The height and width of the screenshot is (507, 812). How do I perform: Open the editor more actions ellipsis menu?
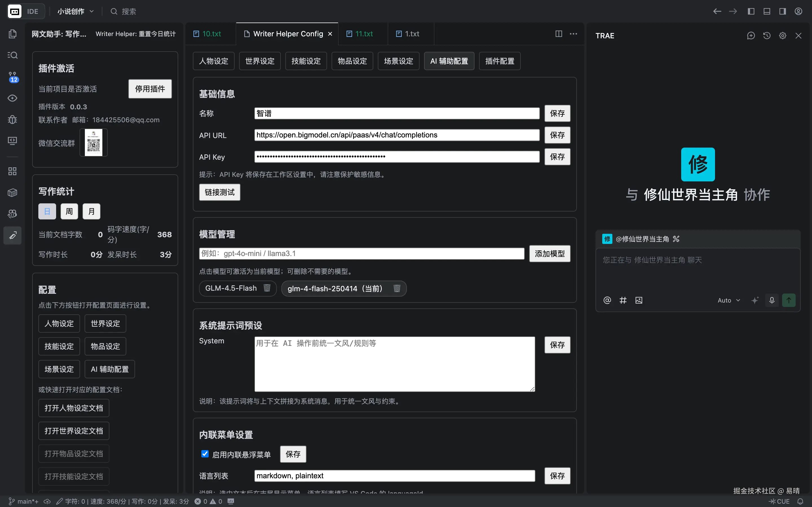[573, 34]
